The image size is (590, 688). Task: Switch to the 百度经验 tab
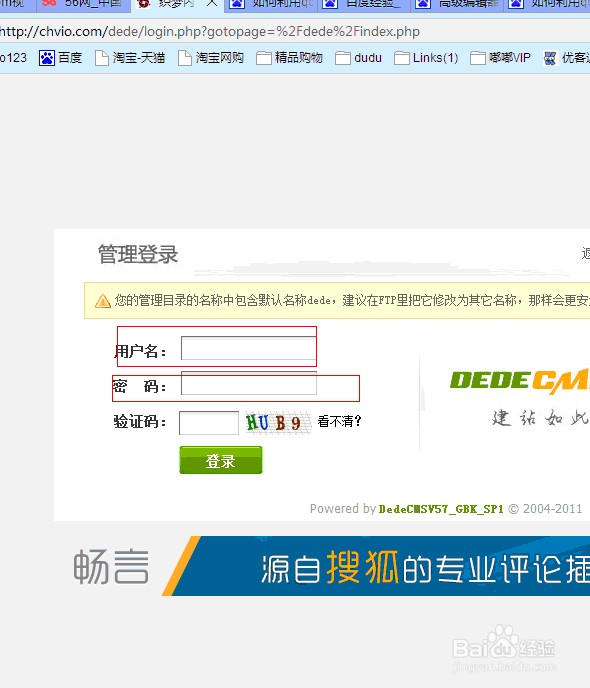click(x=363, y=5)
